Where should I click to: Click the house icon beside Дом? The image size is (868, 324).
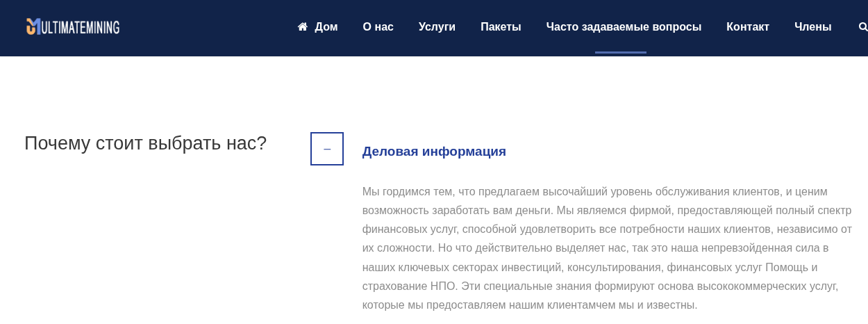point(302,27)
